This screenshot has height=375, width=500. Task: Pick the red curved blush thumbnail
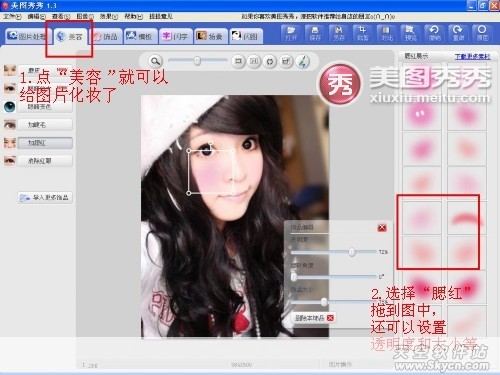(x=466, y=218)
